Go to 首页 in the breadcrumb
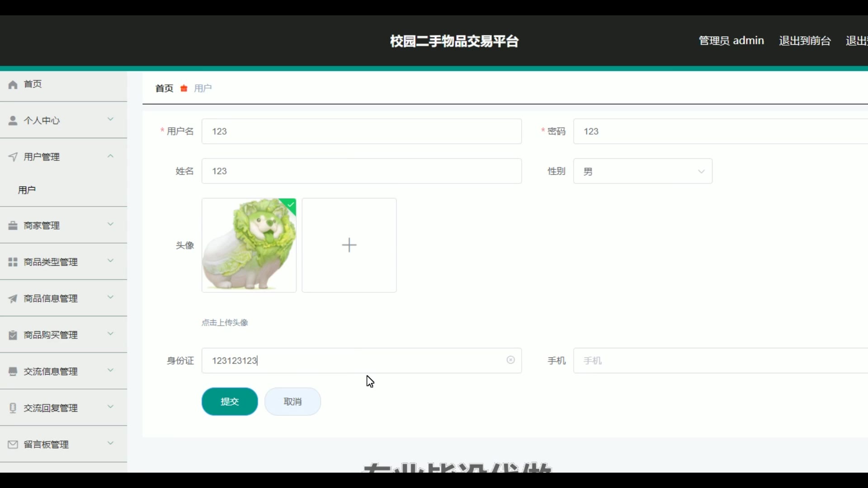This screenshot has width=868, height=488. click(164, 89)
